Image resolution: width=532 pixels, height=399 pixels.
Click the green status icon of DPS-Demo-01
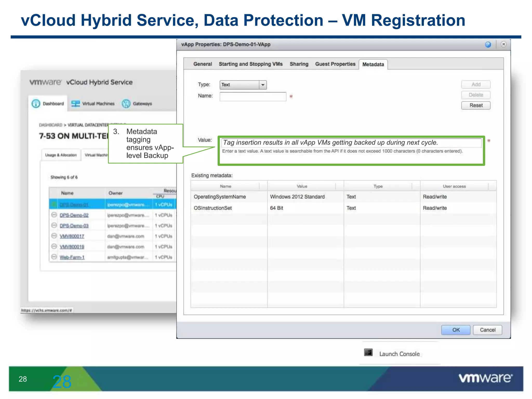(54, 204)
